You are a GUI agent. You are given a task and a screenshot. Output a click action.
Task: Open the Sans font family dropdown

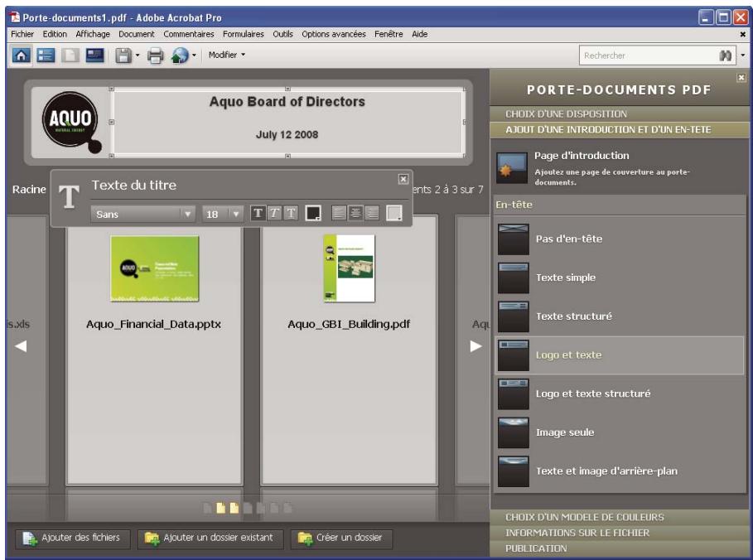pos(186,212)
